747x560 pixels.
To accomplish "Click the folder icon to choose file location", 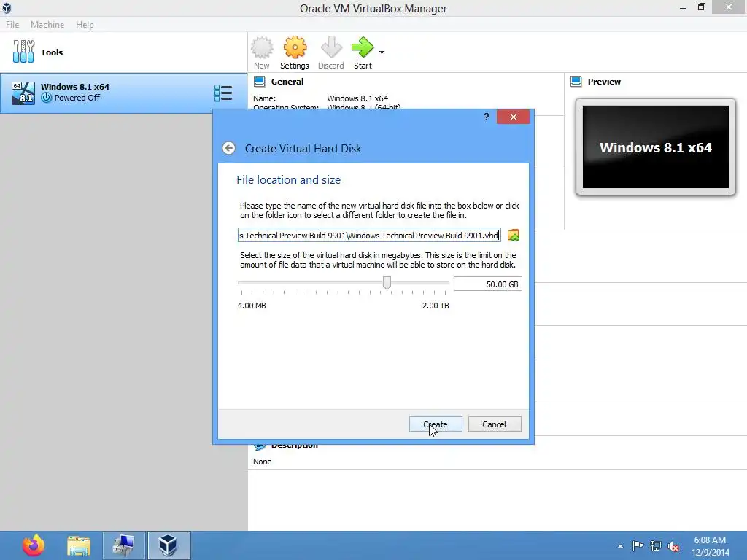I will [x=513, y=236].
